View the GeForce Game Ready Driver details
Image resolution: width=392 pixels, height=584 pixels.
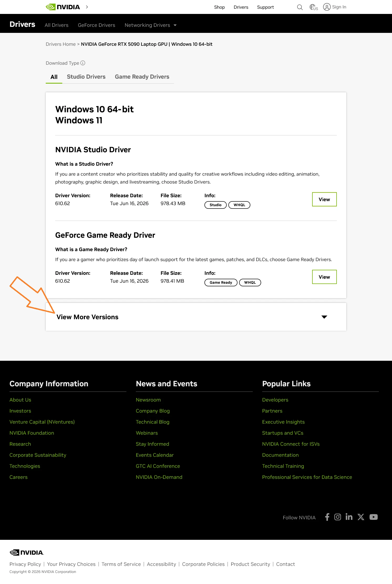click(x=324, y=277)
